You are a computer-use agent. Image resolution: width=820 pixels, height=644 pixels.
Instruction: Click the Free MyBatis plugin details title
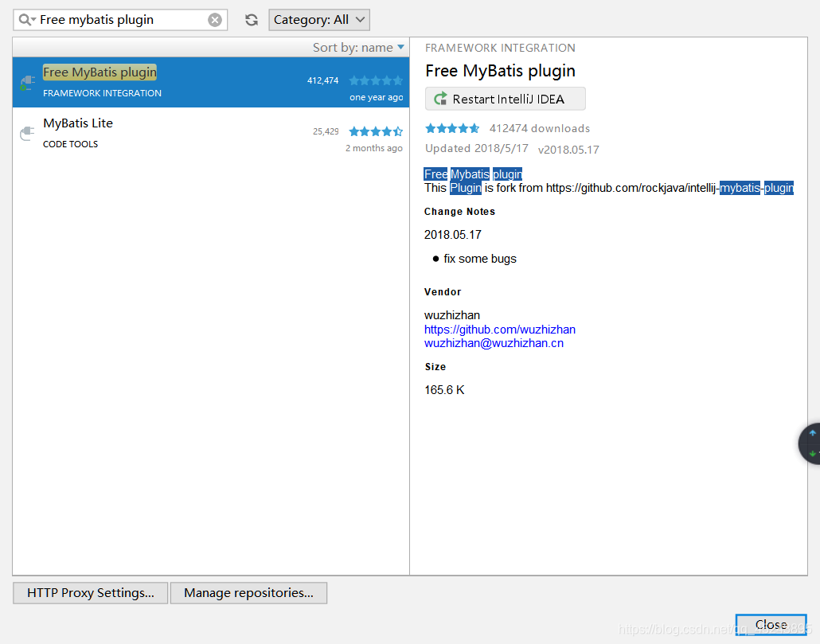(500, 71)
